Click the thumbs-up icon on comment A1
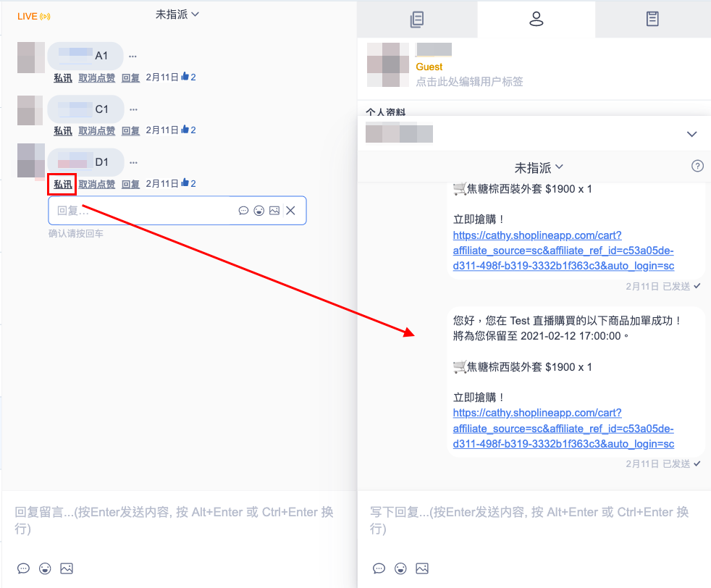The image size is (711, 588). (185, 77)
